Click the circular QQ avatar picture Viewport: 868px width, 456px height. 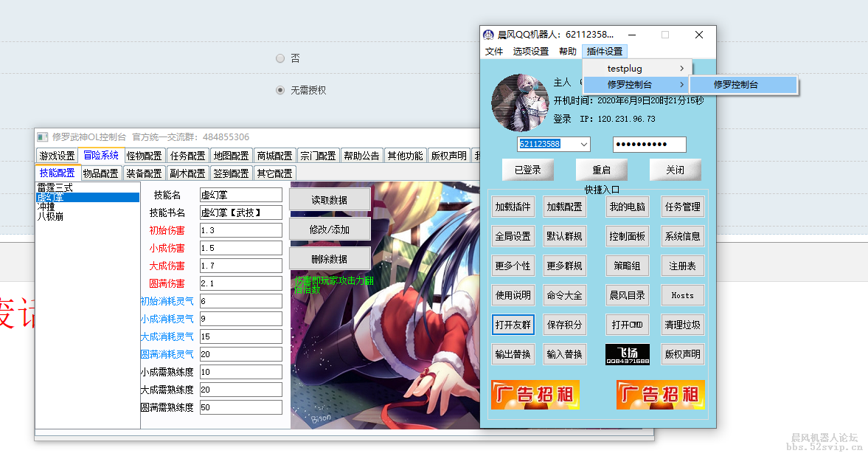[520, 103]
